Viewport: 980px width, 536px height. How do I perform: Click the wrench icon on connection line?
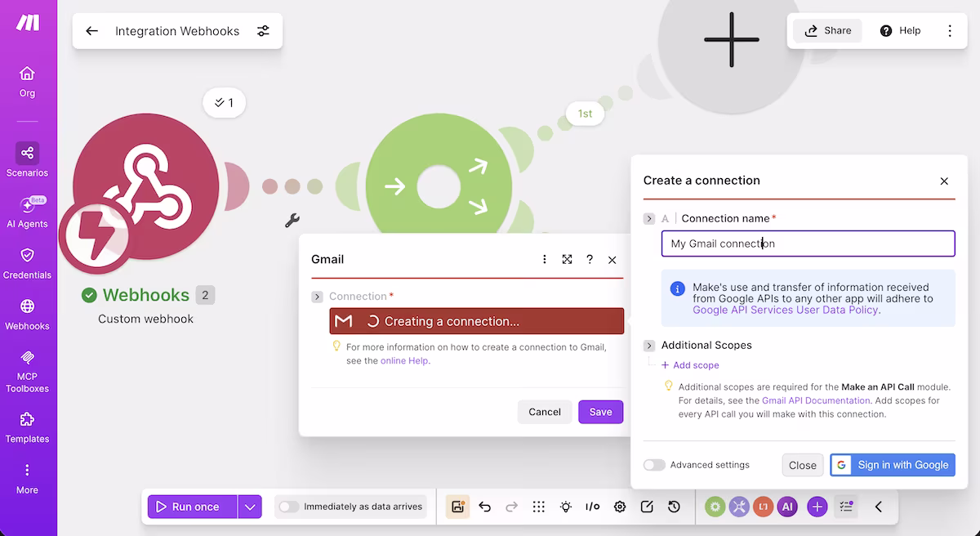coord(292,220)
